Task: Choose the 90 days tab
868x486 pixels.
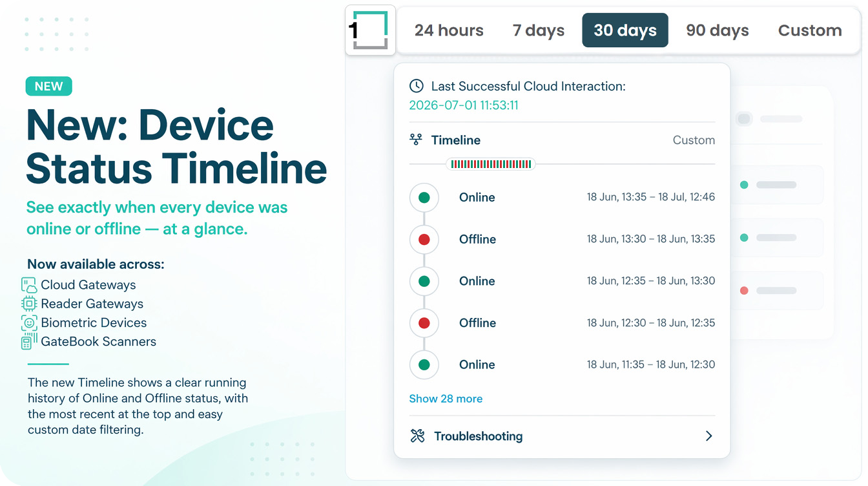Action: pos(718,30)
